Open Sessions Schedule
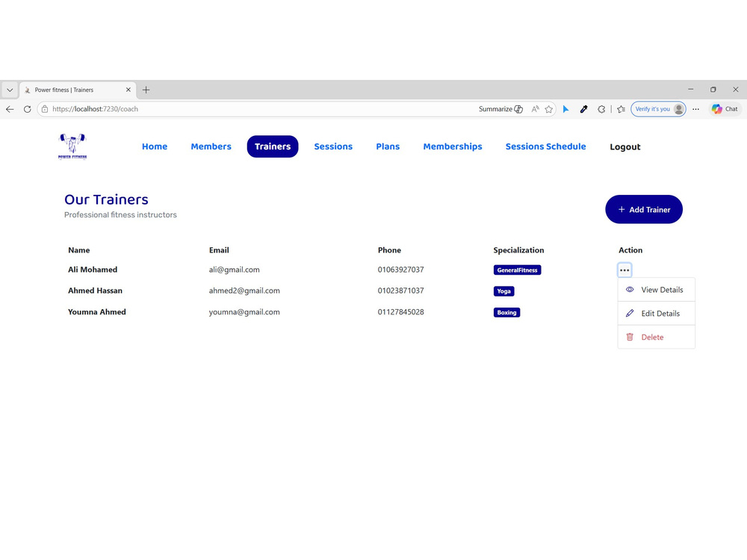747x560 pixels. point(546,146)
